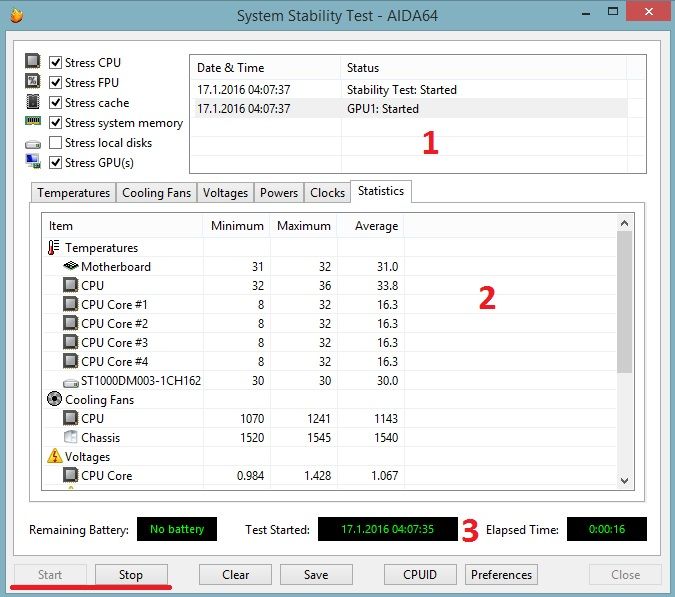This screenshot has height=597, width=675.
Task: Select the Motherboard row label
Action: click(x=116, y=266)
